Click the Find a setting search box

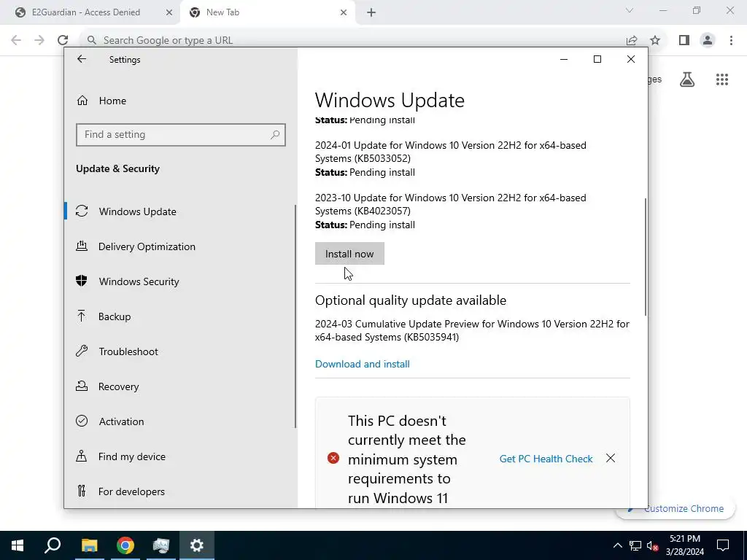coord(181,135)
